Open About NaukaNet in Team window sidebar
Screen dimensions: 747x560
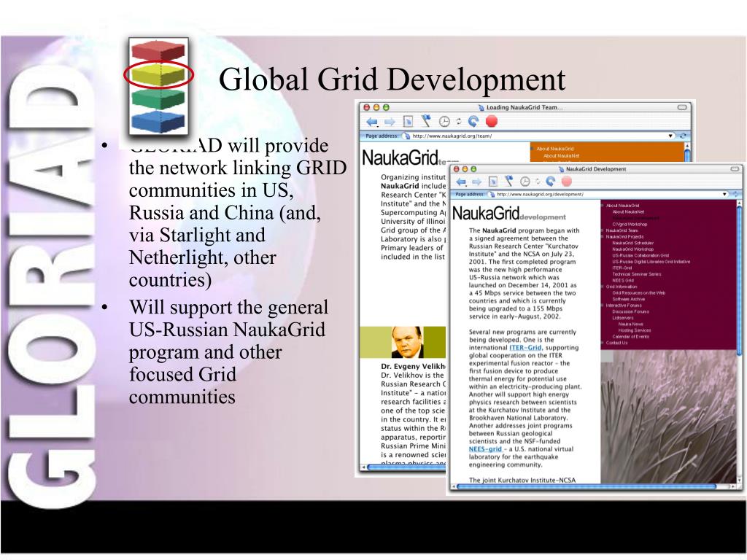[x=561, y=156]
